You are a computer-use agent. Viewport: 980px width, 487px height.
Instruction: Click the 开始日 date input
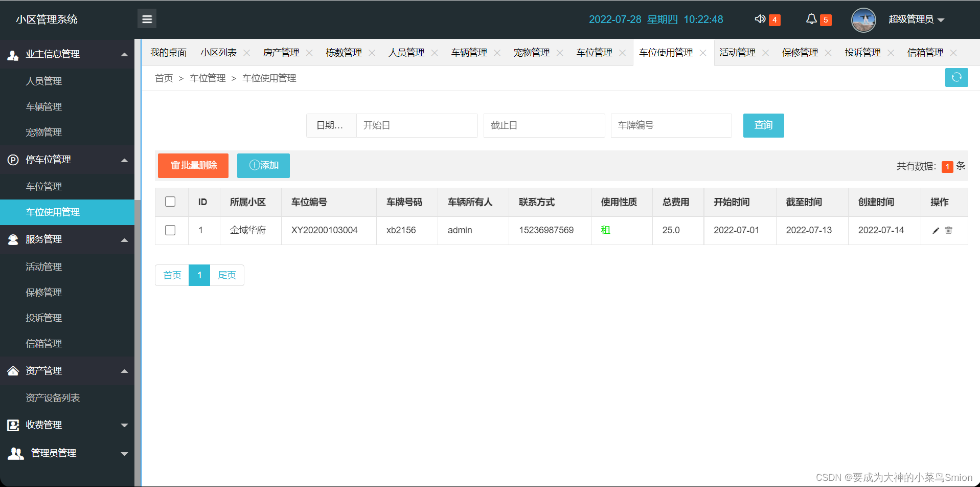tap(417, 125)
